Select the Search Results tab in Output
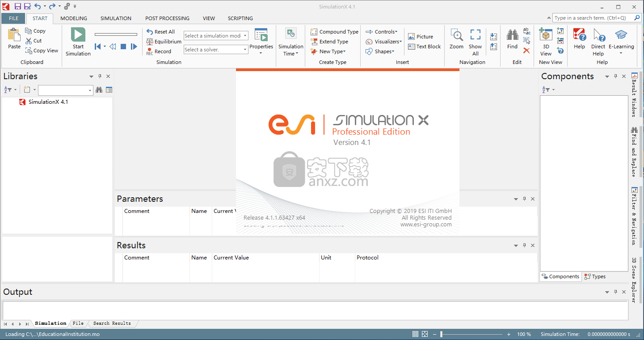Viewport: 644px width, 340px height. coord(112,323)
